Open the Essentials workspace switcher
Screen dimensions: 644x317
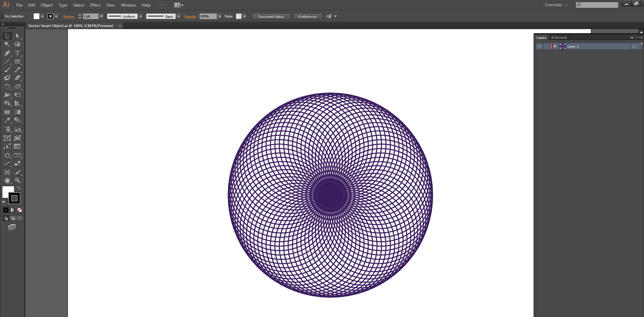click(556, 5)
